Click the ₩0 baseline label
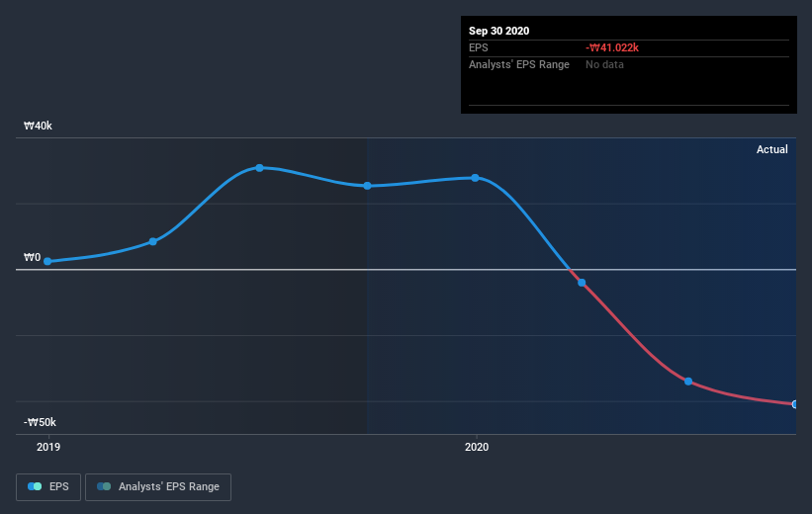Screen dimensions: 812x514 tap(32, 257)
